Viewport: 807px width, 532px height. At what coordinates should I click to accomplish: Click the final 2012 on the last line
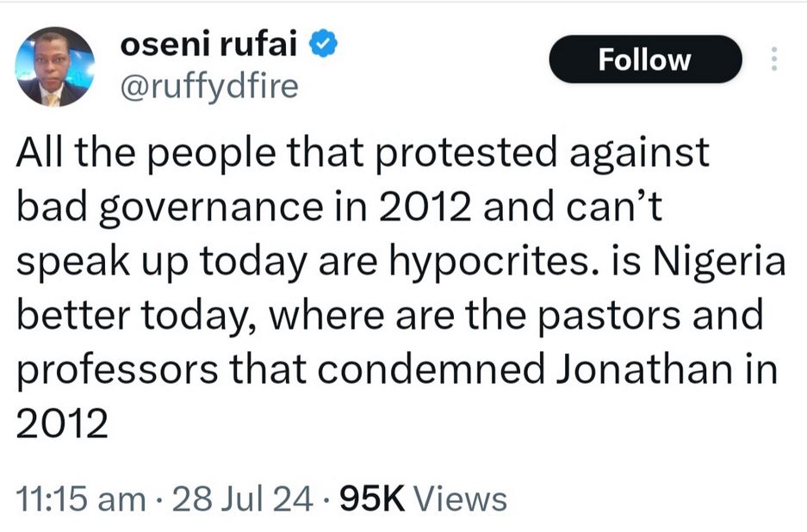pos(62,424)
